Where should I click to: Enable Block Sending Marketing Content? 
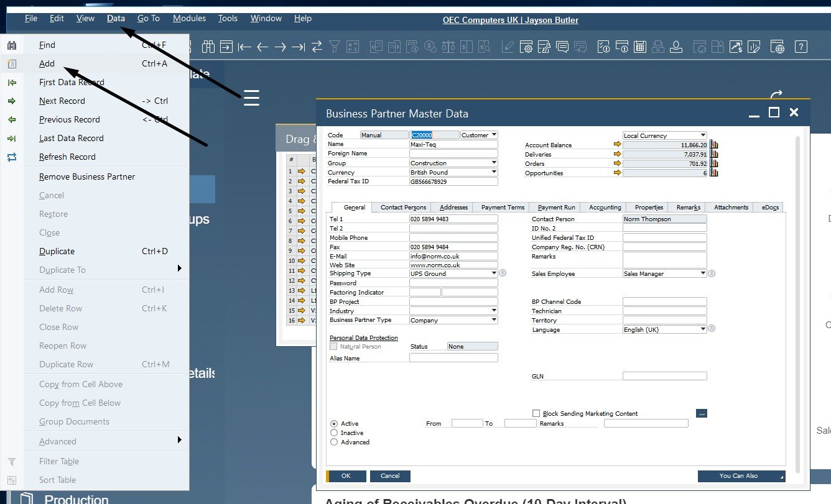pos(536,413)
